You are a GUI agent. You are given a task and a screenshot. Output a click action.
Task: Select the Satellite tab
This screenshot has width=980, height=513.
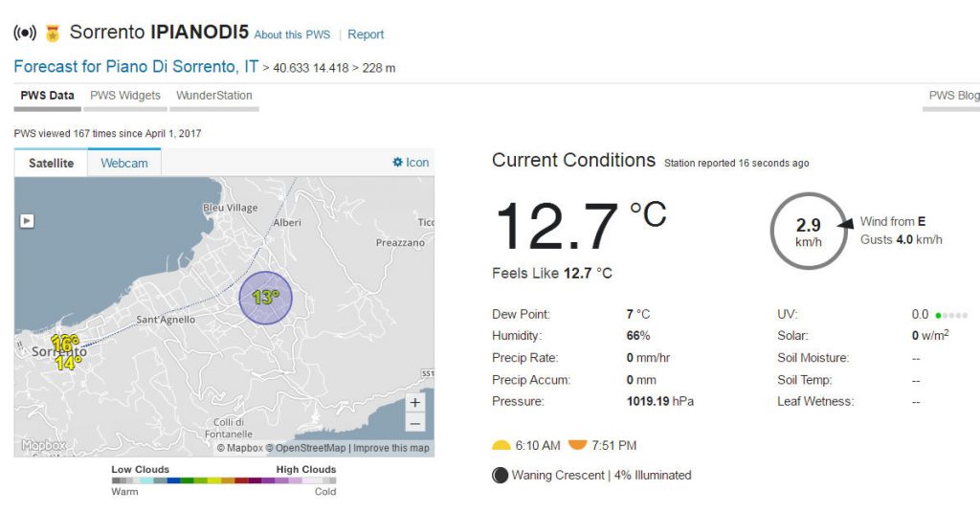[x=52, y=163]
